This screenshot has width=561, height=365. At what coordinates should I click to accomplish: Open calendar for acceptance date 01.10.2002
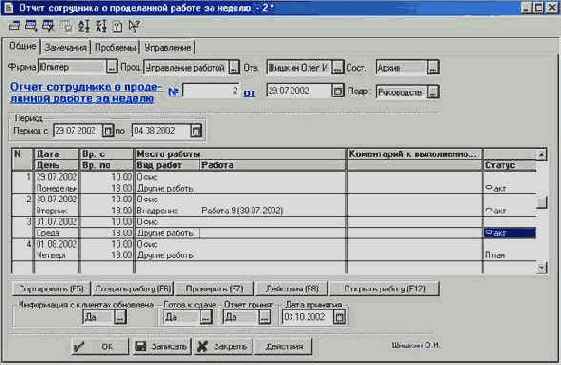pyautogui.click(x=339, y=317)
